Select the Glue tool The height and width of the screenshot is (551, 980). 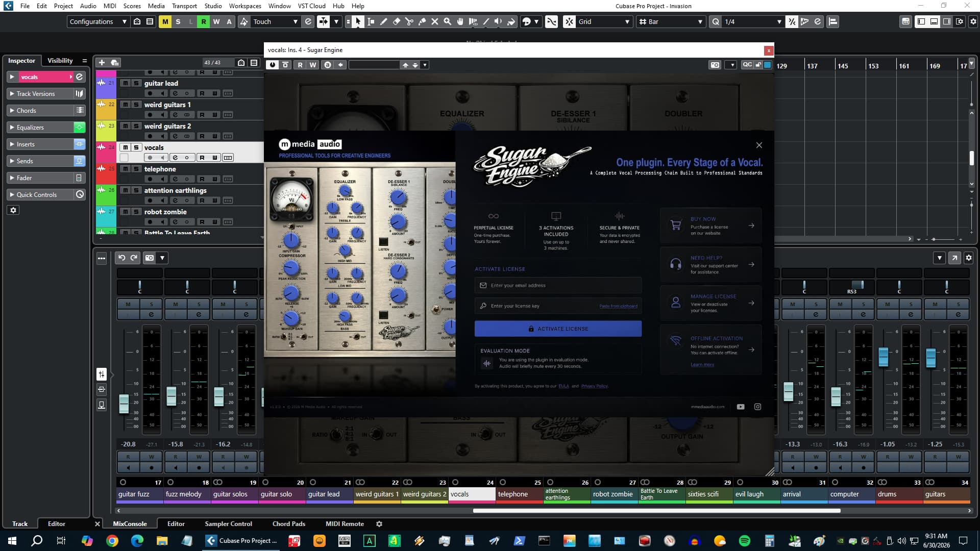(x=422, y=21)
